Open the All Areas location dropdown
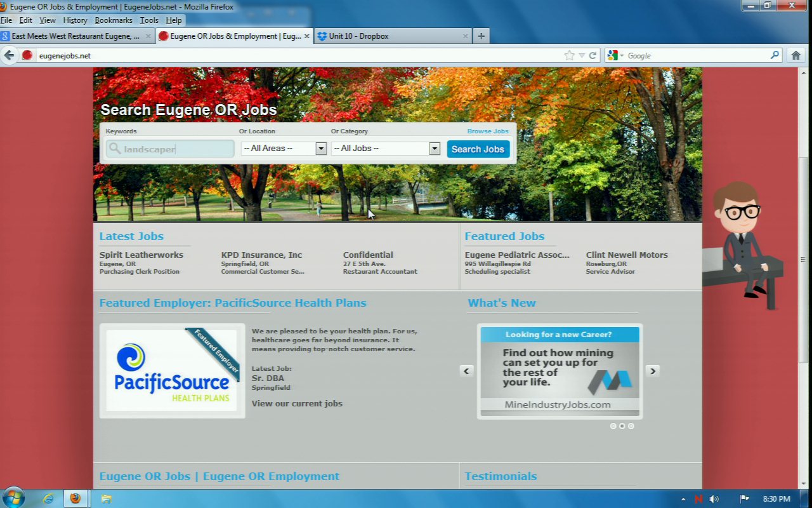This screenshot has width=812, height=508. click(284, 149)
